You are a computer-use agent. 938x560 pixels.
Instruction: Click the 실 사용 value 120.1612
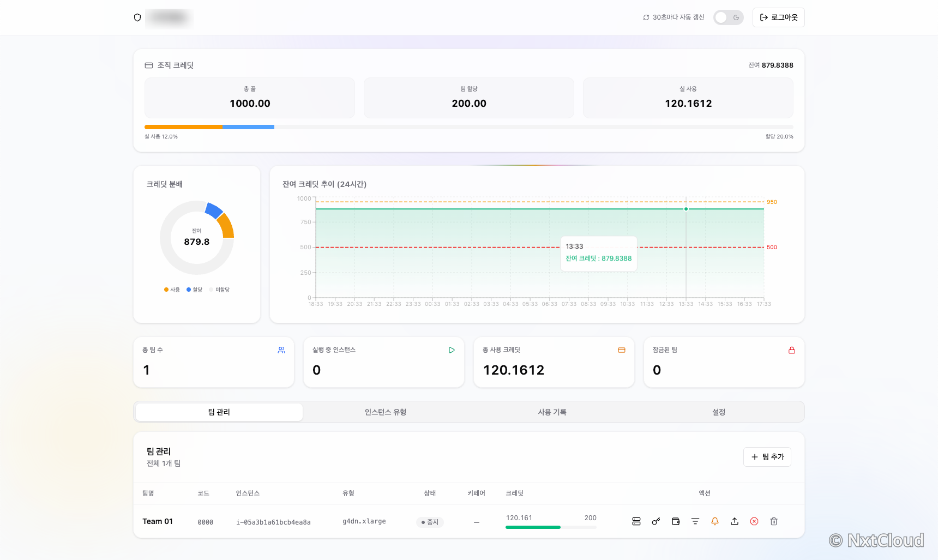pos(688,104)
